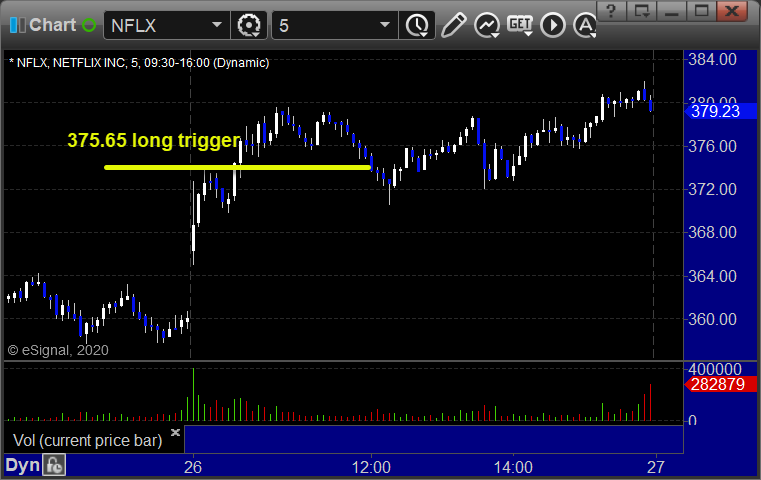The image size is (761, 480).
Task: Maximize the chart window
Action: [701, 11]
